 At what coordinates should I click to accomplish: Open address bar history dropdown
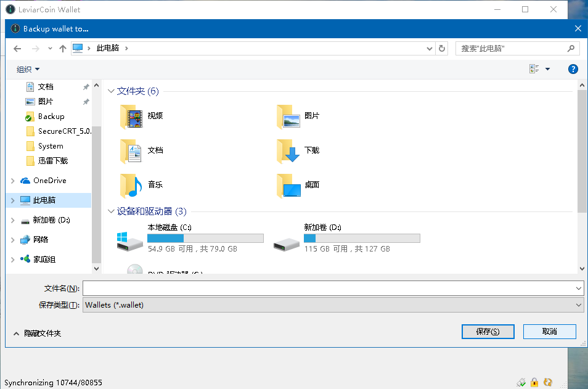[x=430, y=48]
